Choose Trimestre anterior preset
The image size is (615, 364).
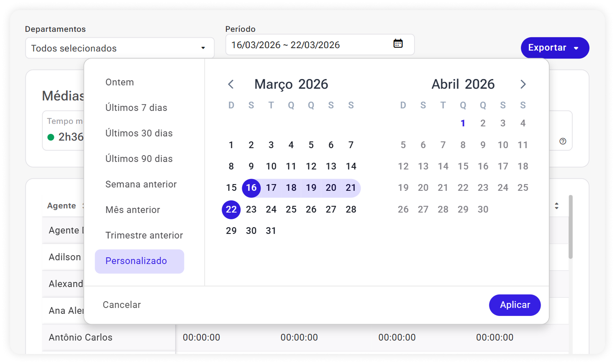[x=144, y=236]
